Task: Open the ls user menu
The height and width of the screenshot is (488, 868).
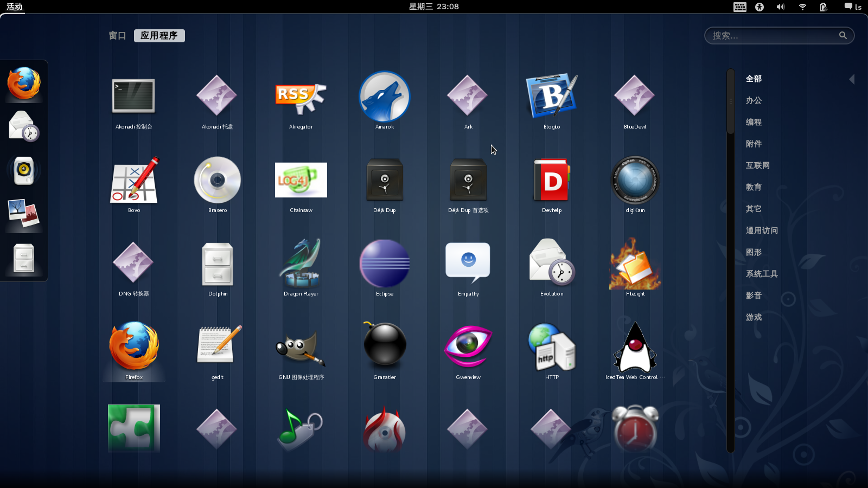Action: (853, 7)
